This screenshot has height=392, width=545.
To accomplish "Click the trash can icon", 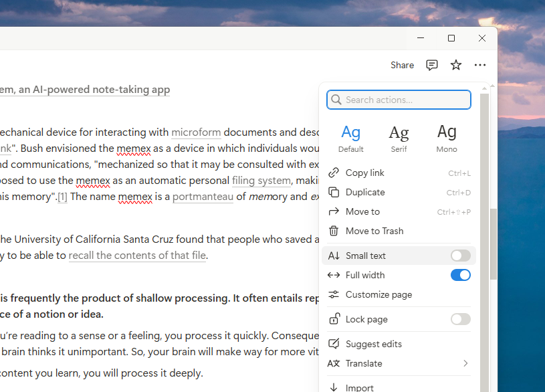I will click(334, 231).
